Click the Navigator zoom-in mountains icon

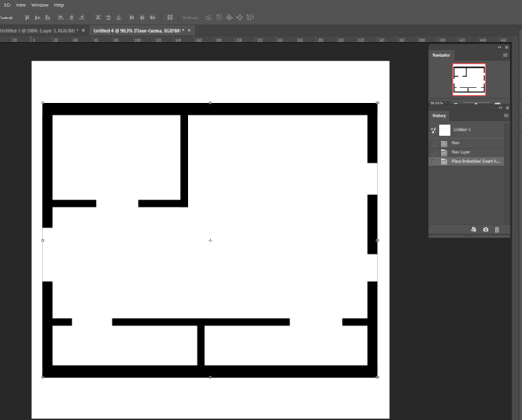497,103
